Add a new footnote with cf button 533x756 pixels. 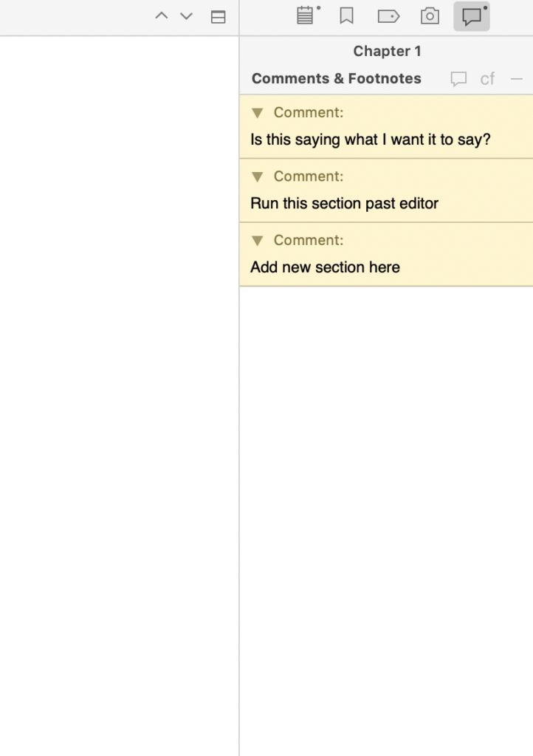(487, 79)
